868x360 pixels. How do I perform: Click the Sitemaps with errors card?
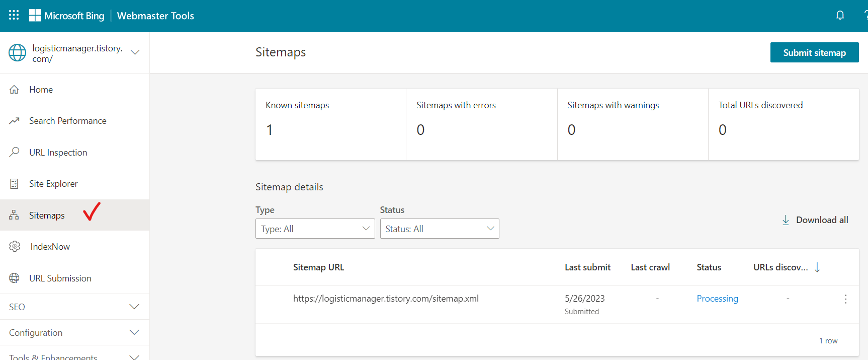(482, 124)
